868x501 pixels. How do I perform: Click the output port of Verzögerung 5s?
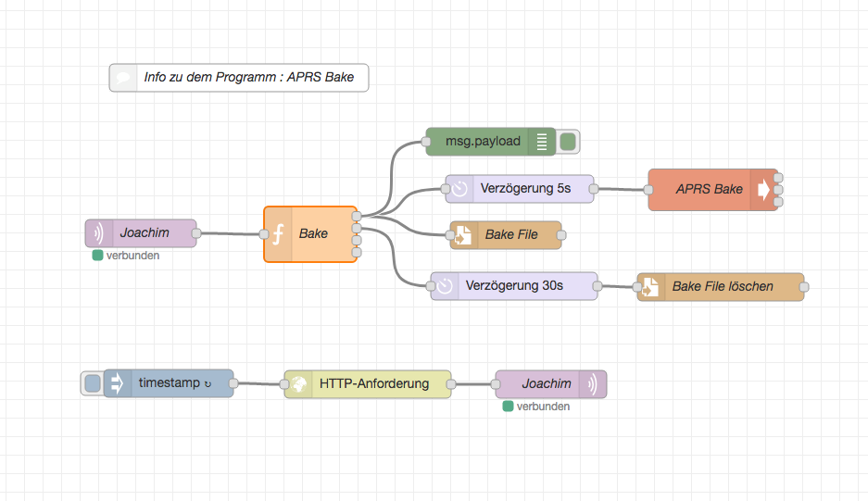pos(594,189)
